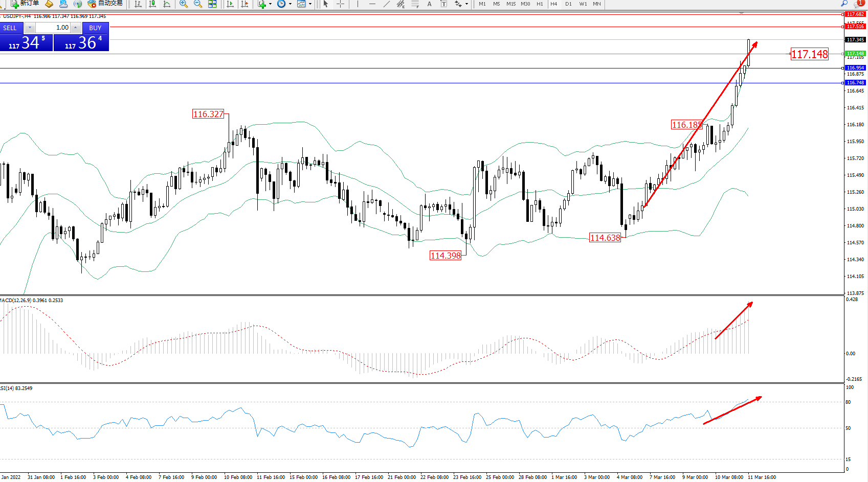This screenshot has width=868, height=482.
Task: Expand the Indicators list dropdown arrow
Action: pyautogui.click(x=270, y=4)
